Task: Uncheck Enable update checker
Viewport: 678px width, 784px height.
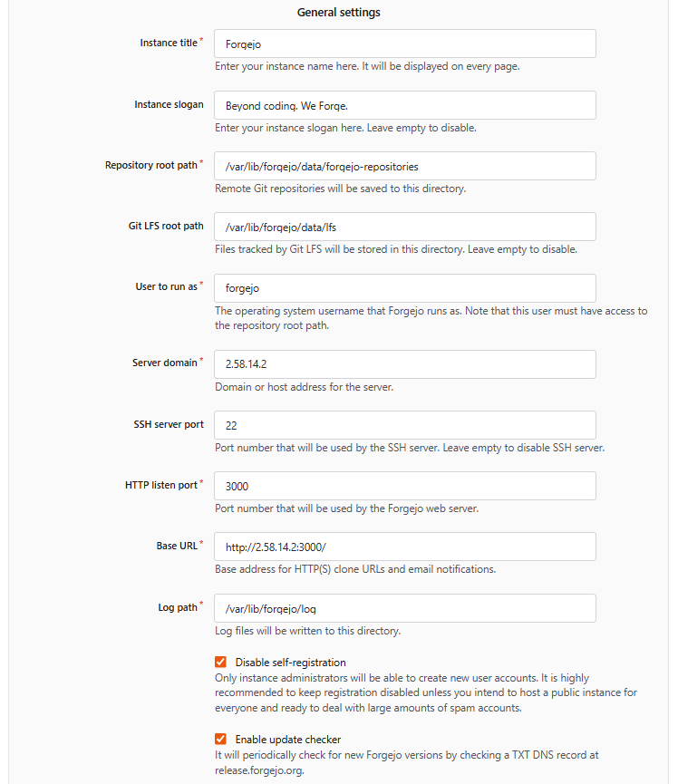Action: (220, 739)
